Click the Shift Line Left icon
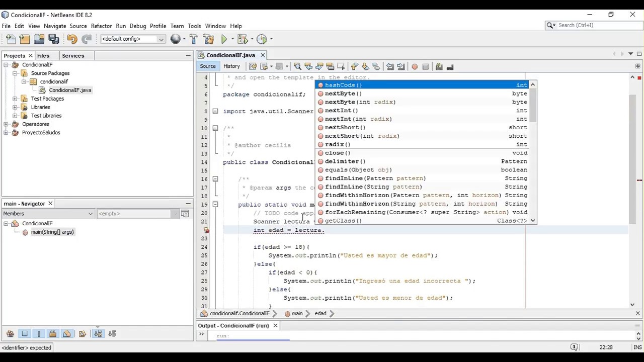The height and width of the screenshot is (362, 644). pyautogui.click(x=390, y=66)
